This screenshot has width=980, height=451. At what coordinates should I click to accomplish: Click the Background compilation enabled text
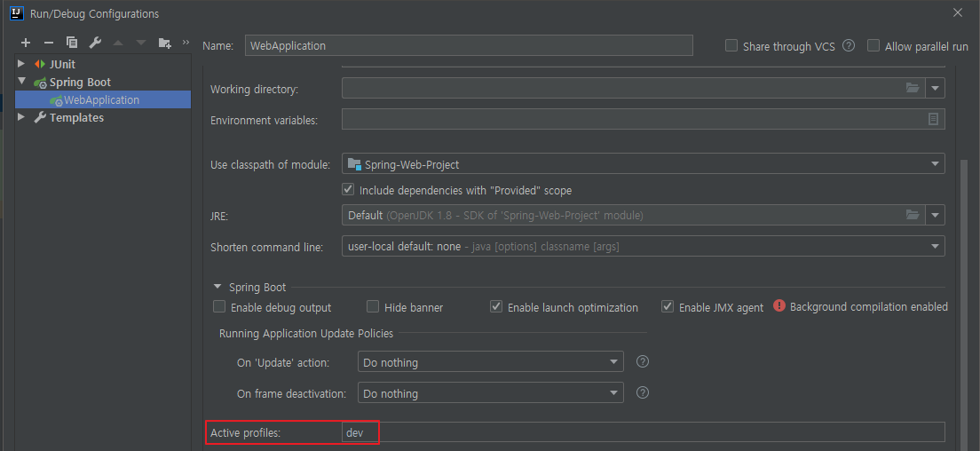coord(869,306)
